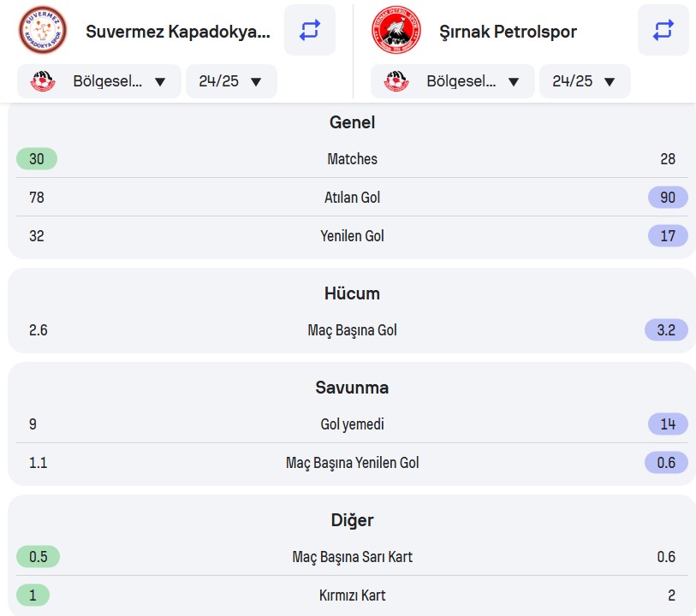Open left team's Bölgesel league dropdown
The image size is (696, 616).
click(x=99, y=81)
